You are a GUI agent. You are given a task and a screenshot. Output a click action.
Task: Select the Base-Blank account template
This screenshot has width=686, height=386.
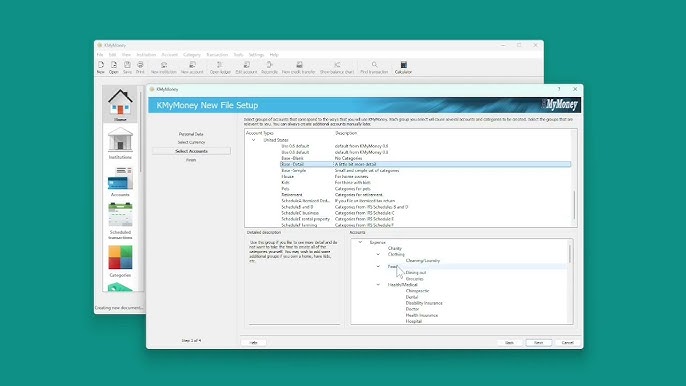(292, 158)
